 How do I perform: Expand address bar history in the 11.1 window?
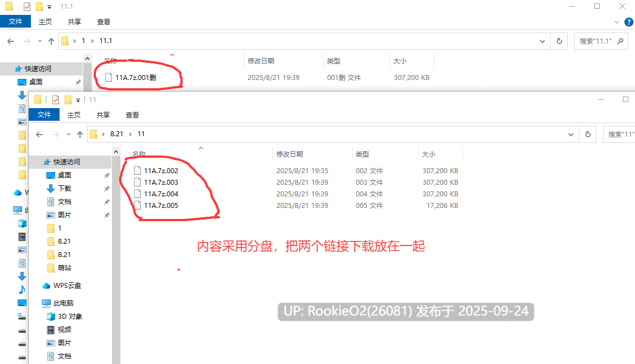(x=542, y=41)
